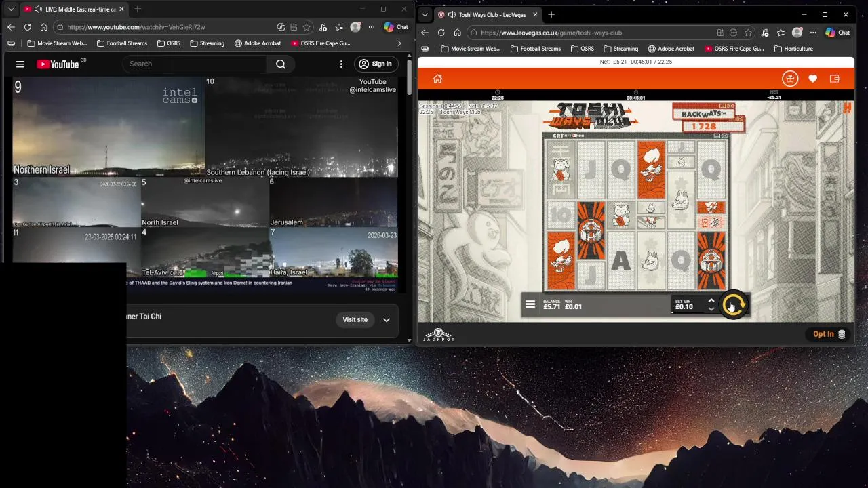Spin the Toshi Ways Club reels
Viewport: 868px width, 488px height.
coord(732,305)
